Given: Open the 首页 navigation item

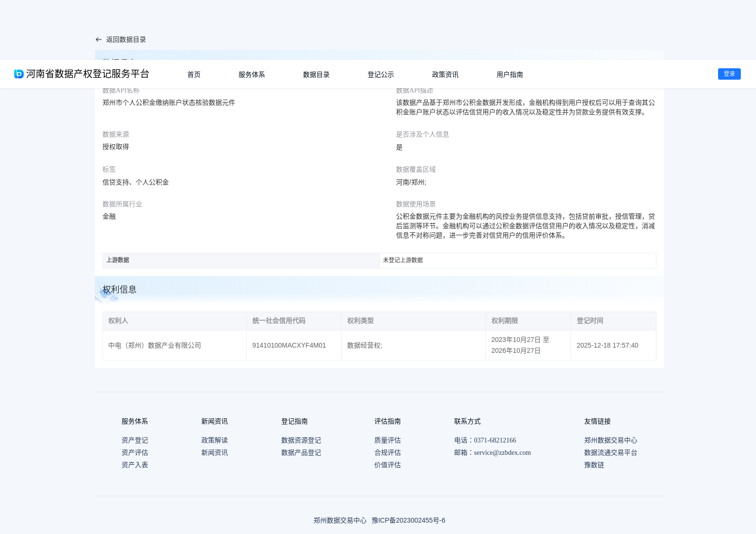Looking at the screenshot, I should tap(194, 74).
